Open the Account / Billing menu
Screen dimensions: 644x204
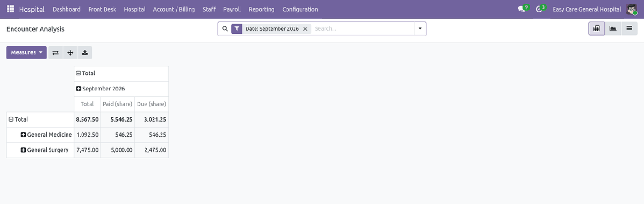[x=174, y=9]
